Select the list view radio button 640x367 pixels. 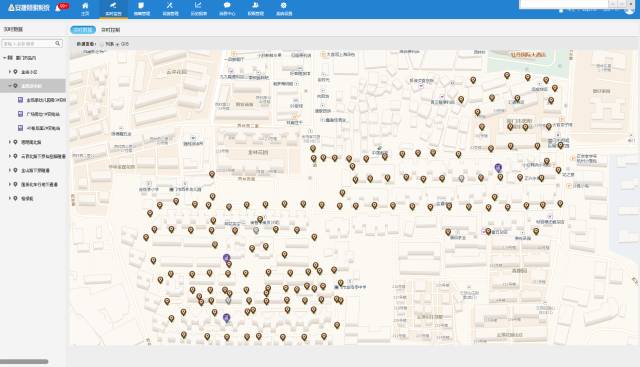[x=102, y=44]
